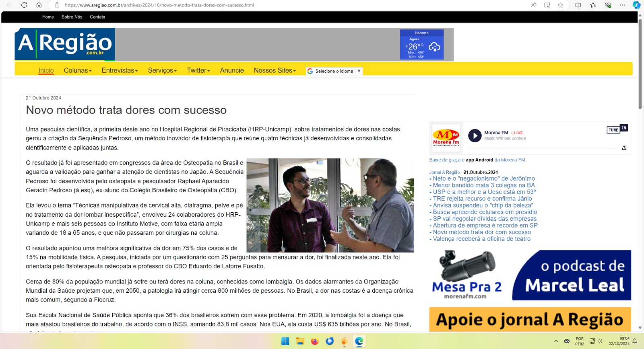Go to the Inicio menu item
This screenshot has width=644, height=349.
(46, 70)
